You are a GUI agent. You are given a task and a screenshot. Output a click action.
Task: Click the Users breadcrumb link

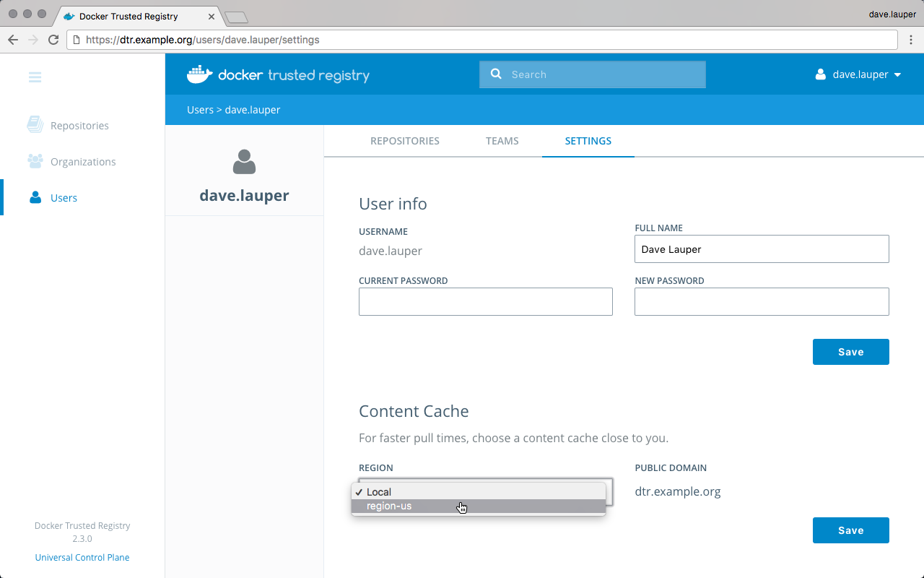pos(200,110)
